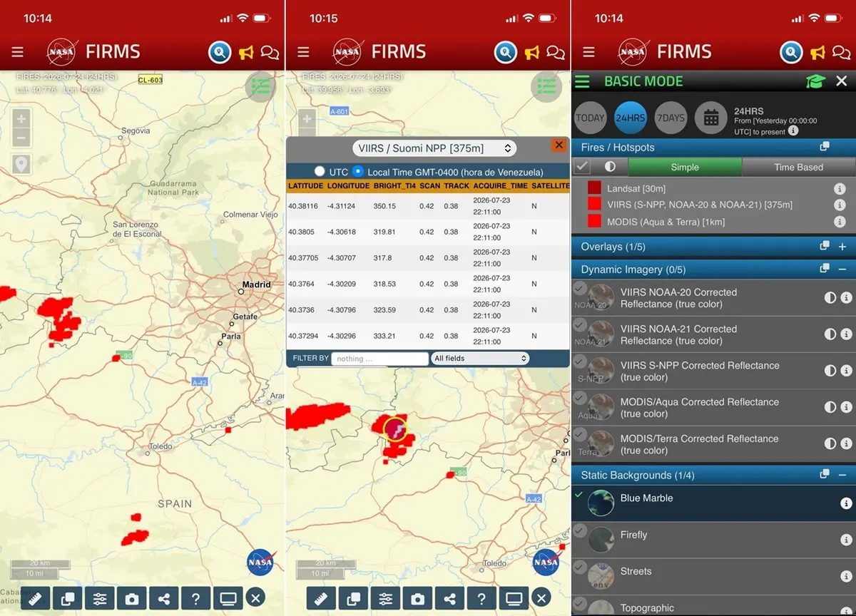The height and width of the screenshot is (616, 856).
Task: Pop out the Overlays panel
Action: (825, 246)
